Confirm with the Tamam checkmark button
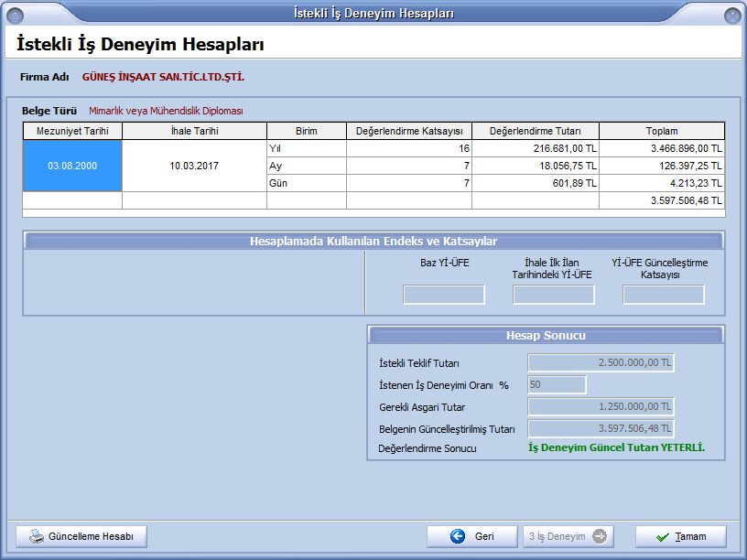Viewport: 747px width, 560px height. coord(681,536)
